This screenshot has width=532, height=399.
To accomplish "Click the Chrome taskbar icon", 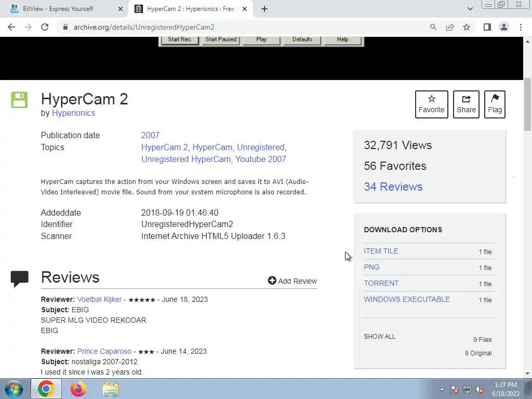I will click(46, 389).
